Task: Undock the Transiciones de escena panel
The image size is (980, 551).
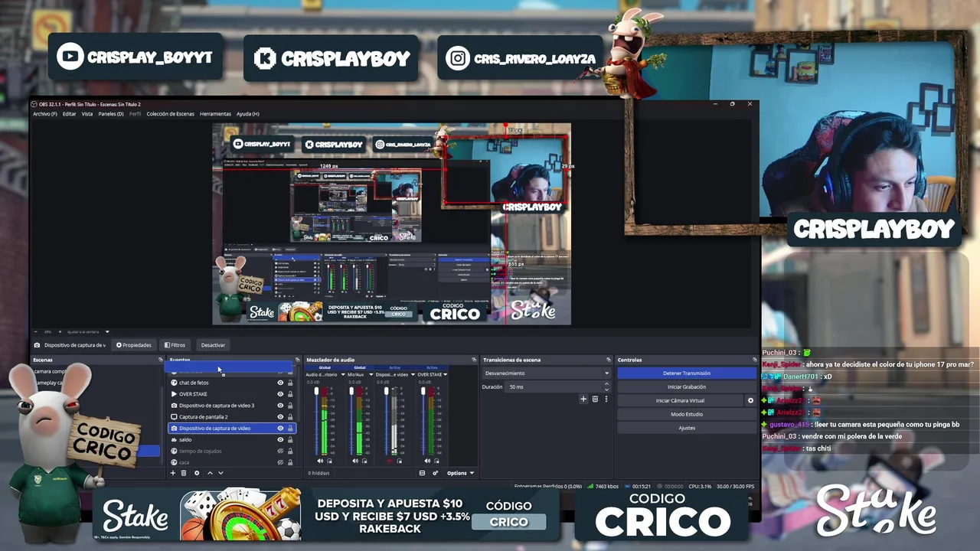Action: 608,360
